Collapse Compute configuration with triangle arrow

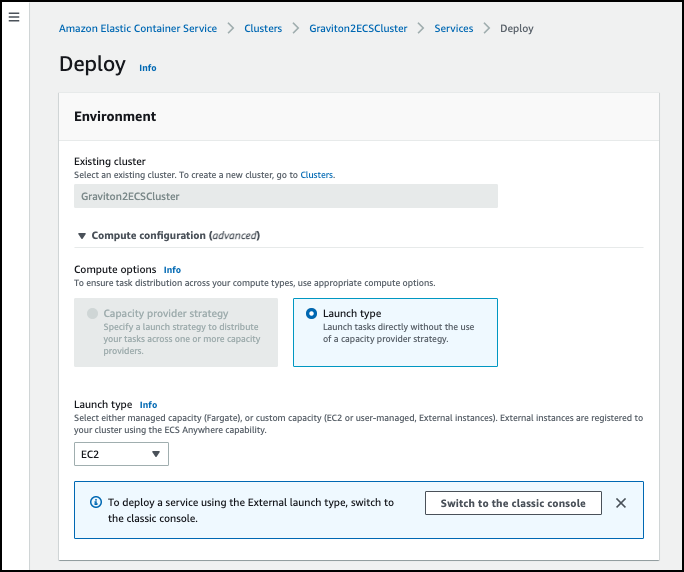pyautogui.click(x=82, y=236)
